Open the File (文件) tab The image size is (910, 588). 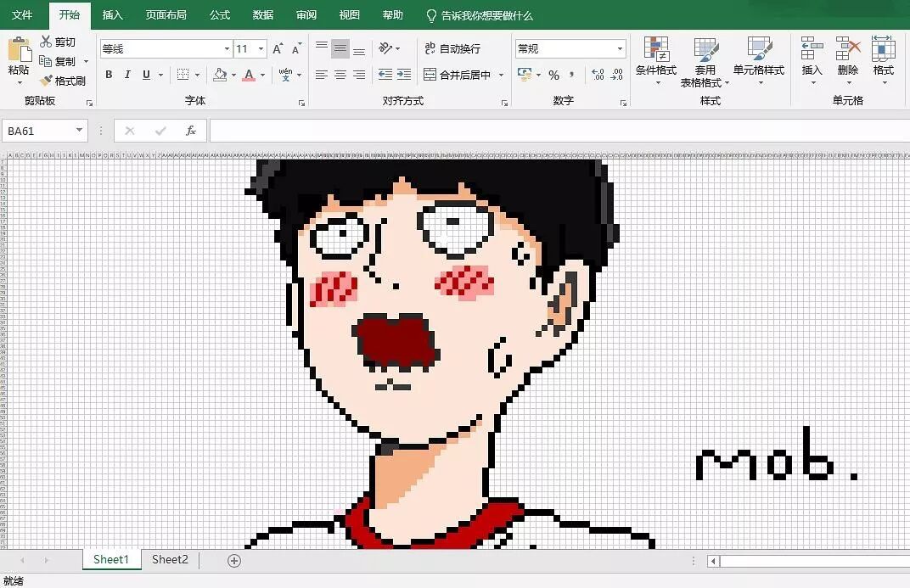(x=22, y=15)
